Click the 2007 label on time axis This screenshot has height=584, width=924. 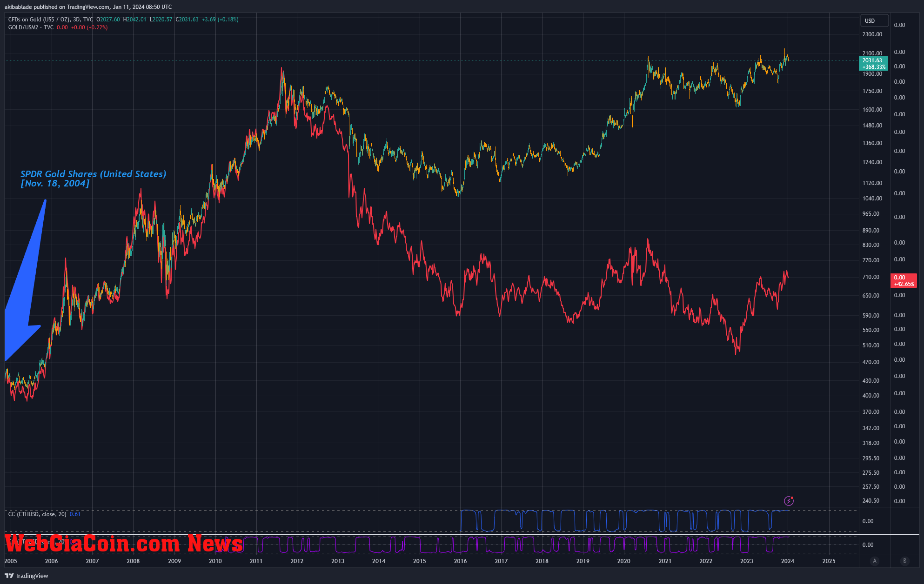(x=92, y=561)
